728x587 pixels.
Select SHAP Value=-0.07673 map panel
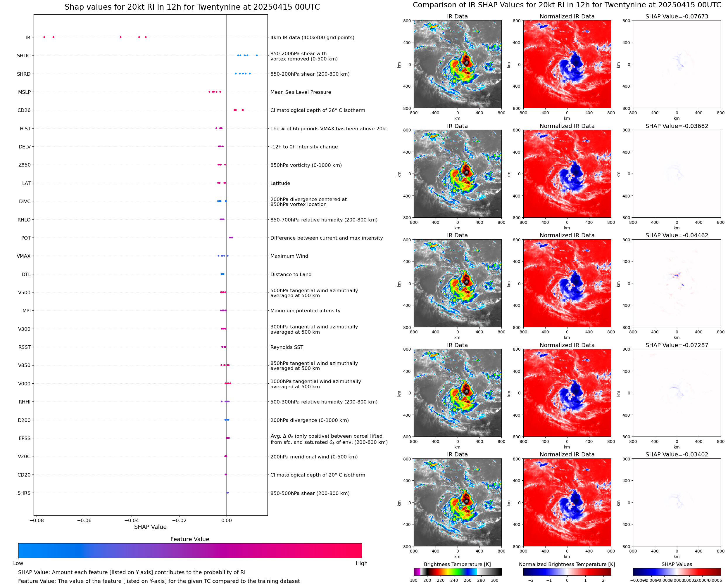click(x=676, y=64)
